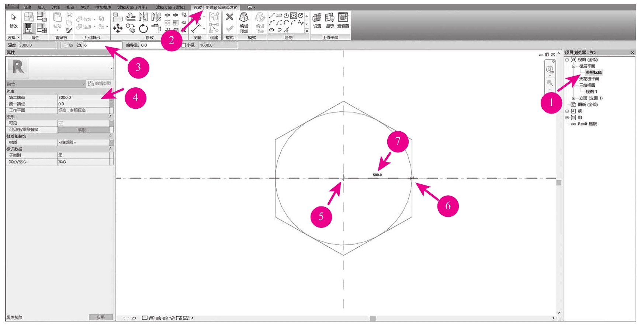Click the Align tool icon

point(118,17)
